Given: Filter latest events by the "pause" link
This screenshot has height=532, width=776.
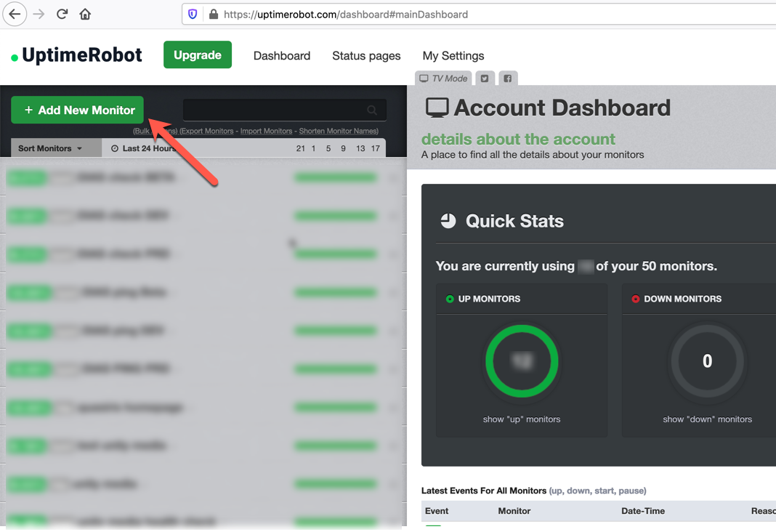Looking at the screenshot, I should click(x=631, y=491).
